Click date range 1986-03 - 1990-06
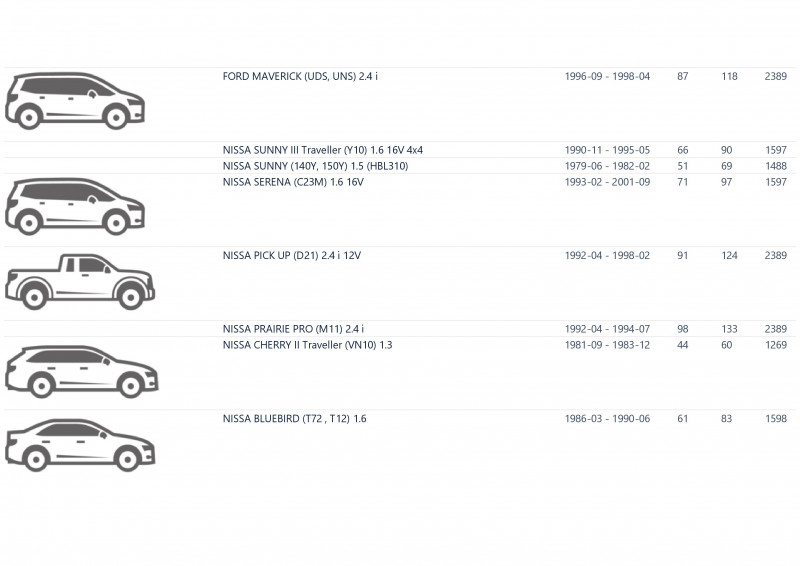Image resolution: width=800 pixels, height=566 pixels. pos(607,419)
